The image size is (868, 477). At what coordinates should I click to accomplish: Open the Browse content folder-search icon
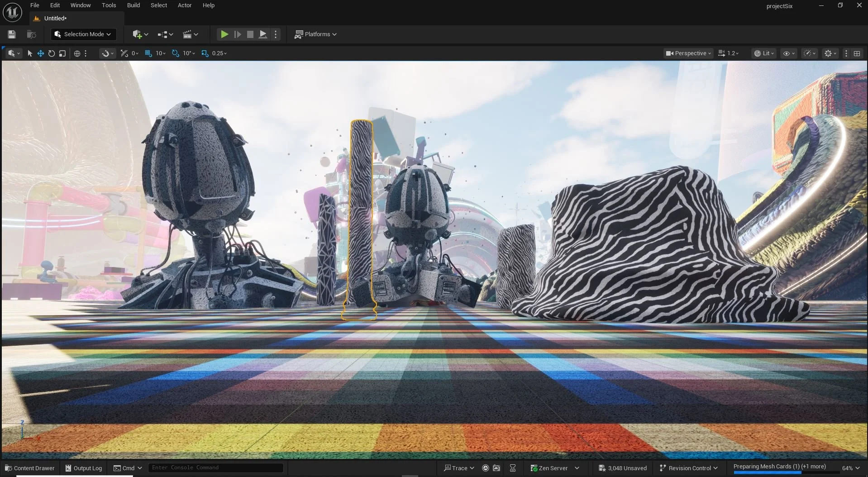(x=31, y=34)
